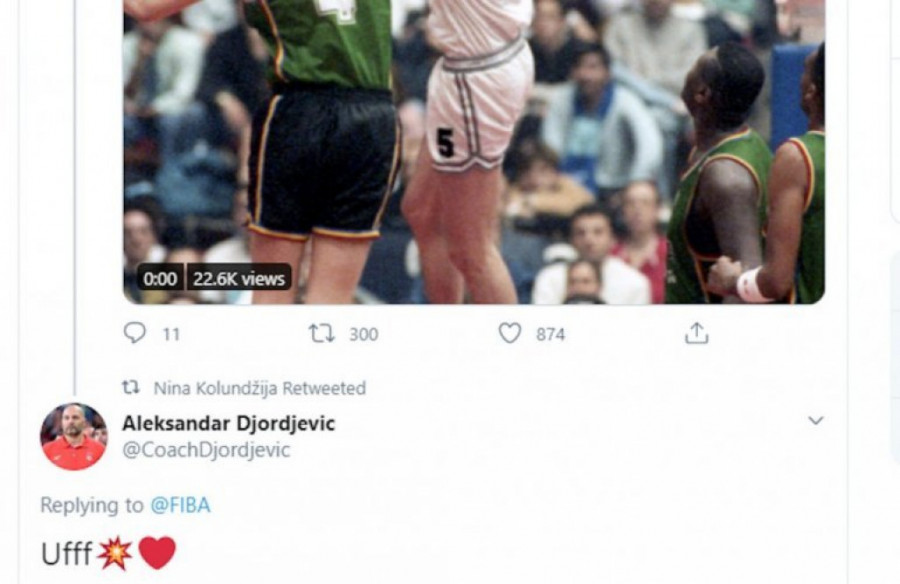Click the small retweet icon beside Nina Kolundžija
Viewport: 900px width, 584px height.
pyautogui.click(x=131, y=388)
